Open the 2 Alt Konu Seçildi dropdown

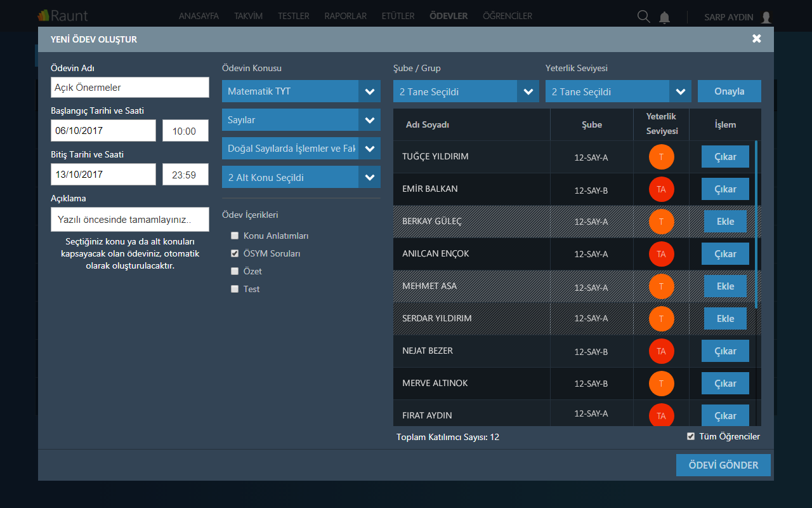301,177
